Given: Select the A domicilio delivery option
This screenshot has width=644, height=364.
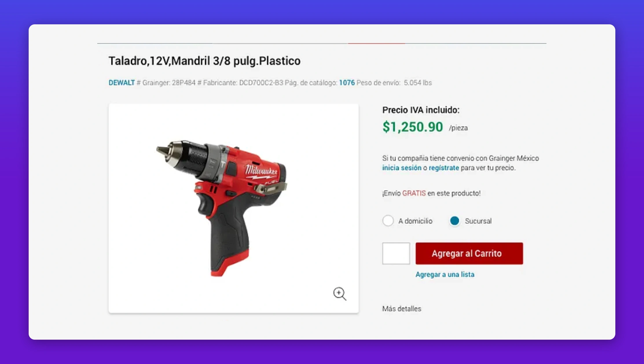Looking at the screenshot, I should click(x=388, y=221).
